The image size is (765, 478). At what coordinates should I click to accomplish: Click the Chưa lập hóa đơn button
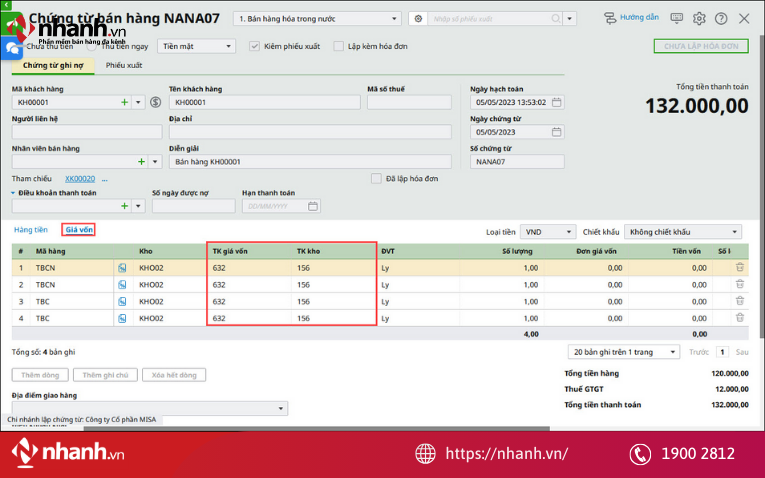[x=700, y=46]
